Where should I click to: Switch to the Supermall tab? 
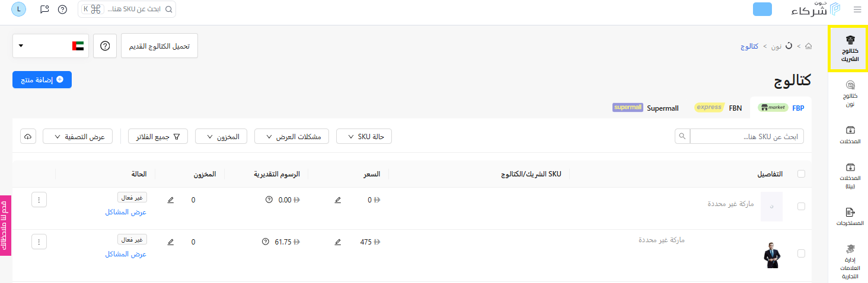[x=645, y=108]
